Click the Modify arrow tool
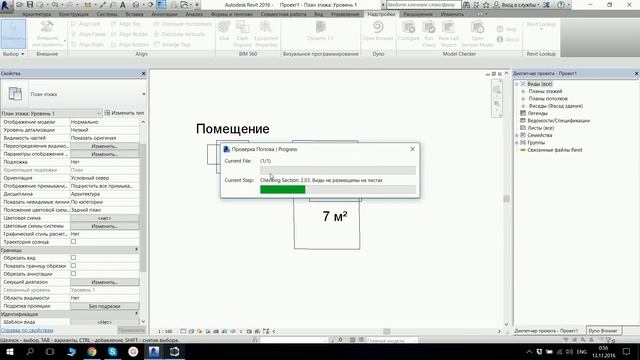640x360 pixels. 13,33
